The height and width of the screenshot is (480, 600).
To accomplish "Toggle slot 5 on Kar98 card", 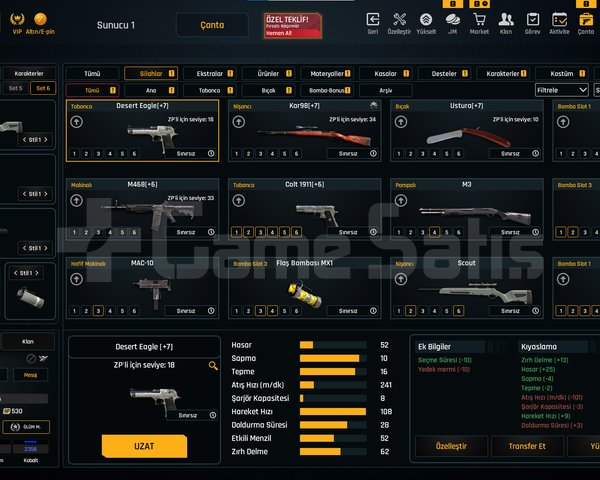I will pyautogui.click(x=284, y=154).
